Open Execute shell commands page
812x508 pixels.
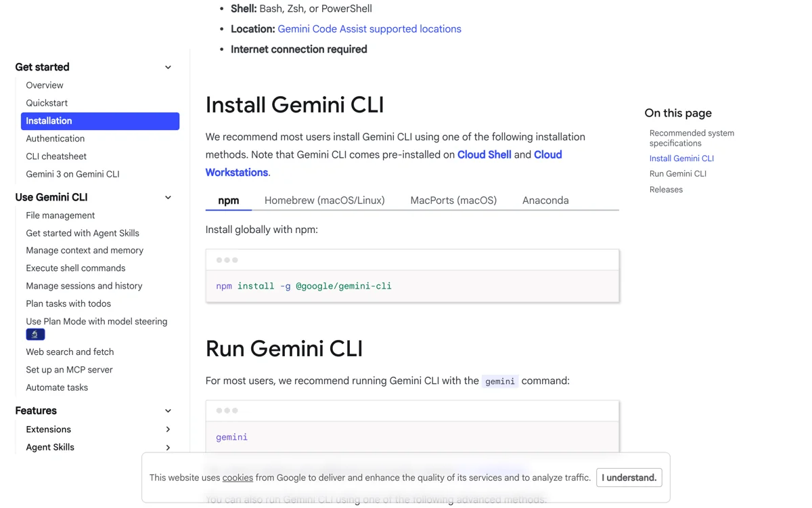[76, 268]
